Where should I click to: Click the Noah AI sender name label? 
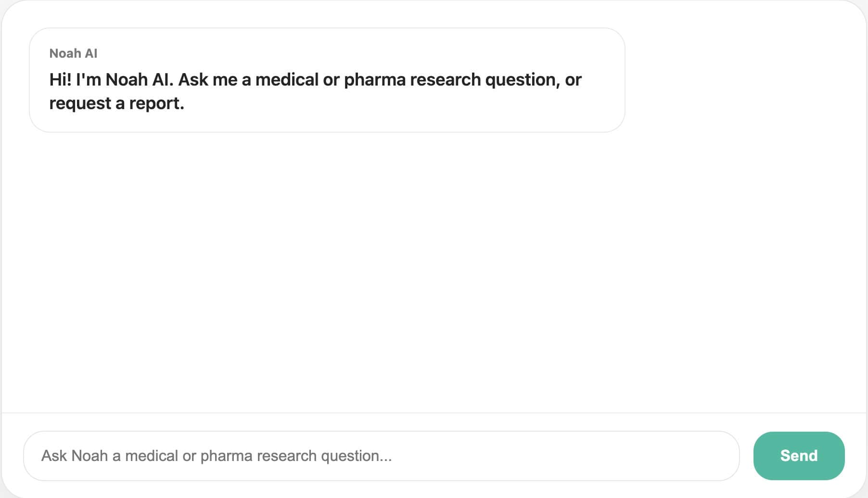coord(73,53)
